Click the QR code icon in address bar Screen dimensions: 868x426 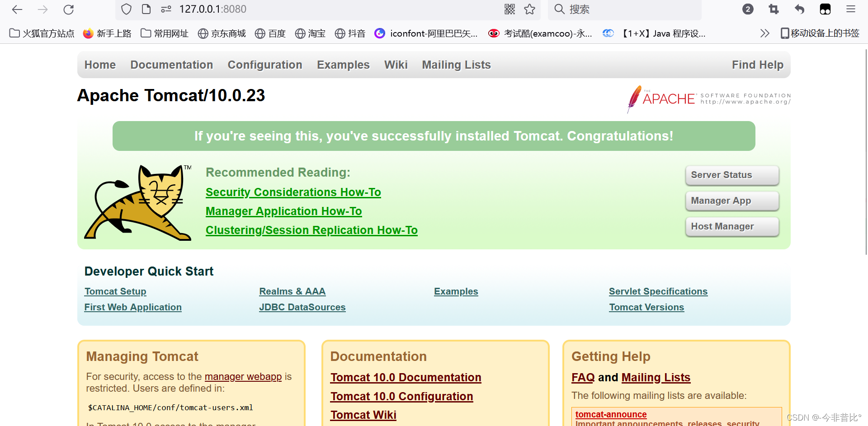510,9
